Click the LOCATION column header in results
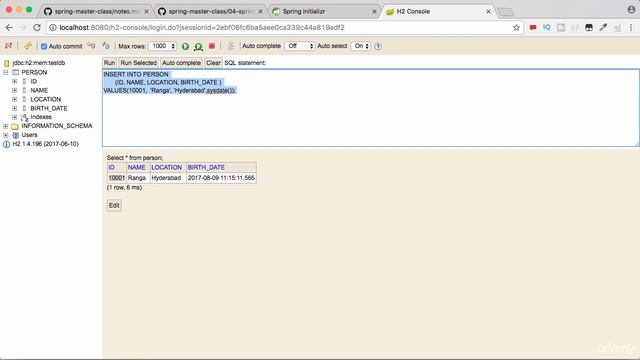The width and height of the screenshot is (640, 360). pos(167,167)
